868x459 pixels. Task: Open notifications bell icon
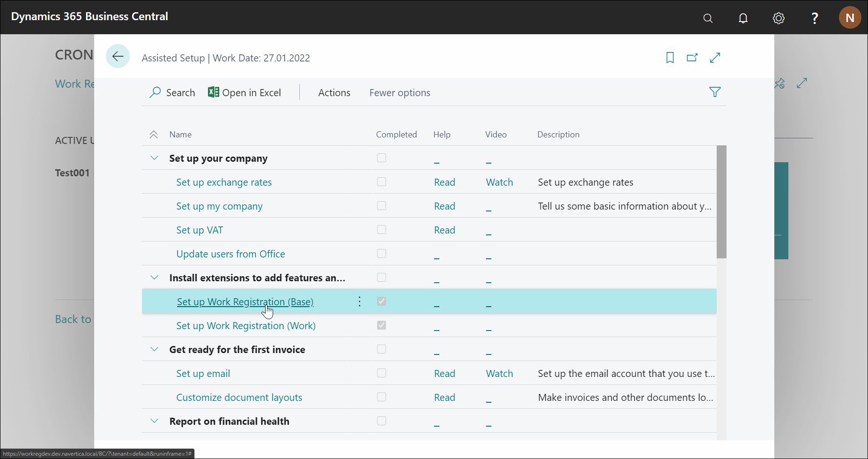pos(743,18)
